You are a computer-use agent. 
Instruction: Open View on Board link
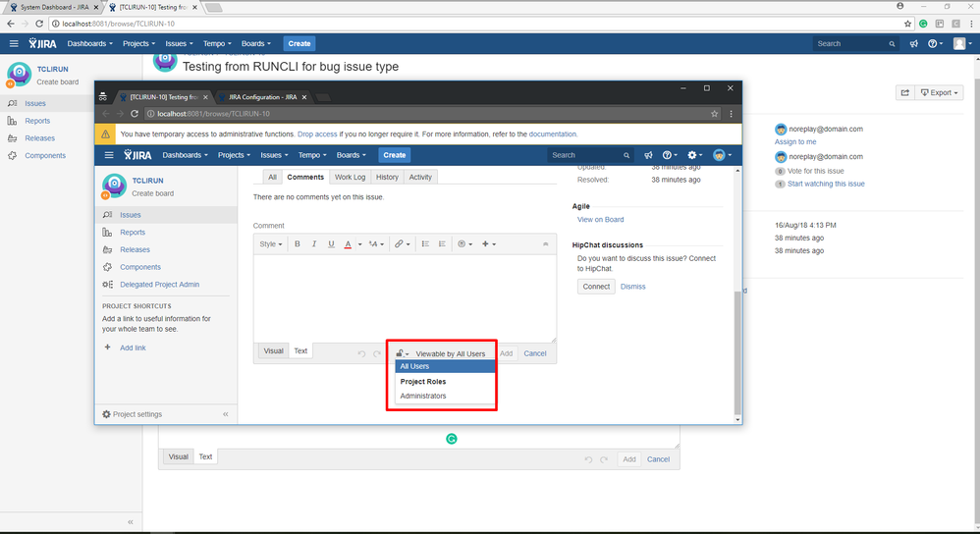pos(600,220)
